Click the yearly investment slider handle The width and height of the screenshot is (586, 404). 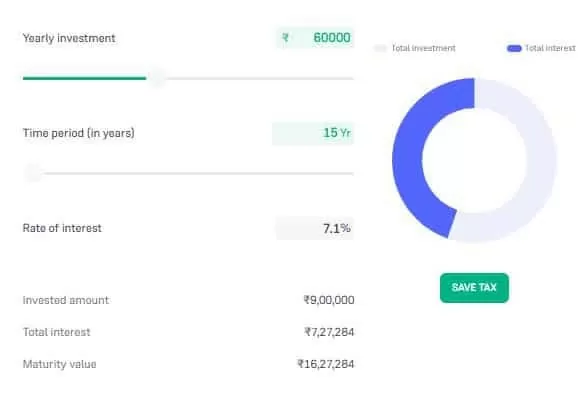tap(157, 78)
